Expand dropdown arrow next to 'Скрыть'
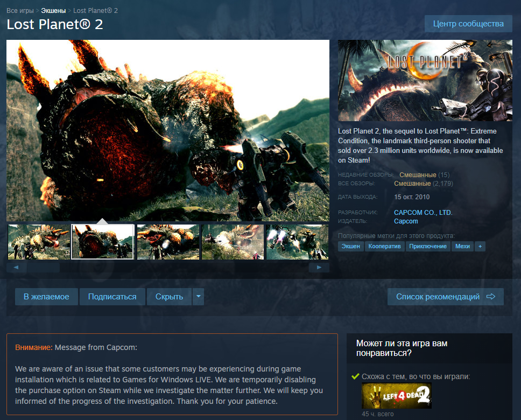The height and width of the screenshot is (420, 521). coord(199,297)
